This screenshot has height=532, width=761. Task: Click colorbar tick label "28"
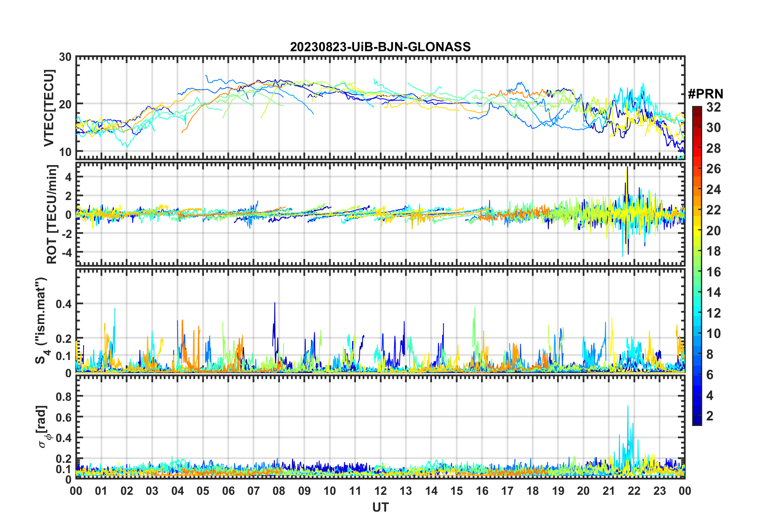[713, 148]
